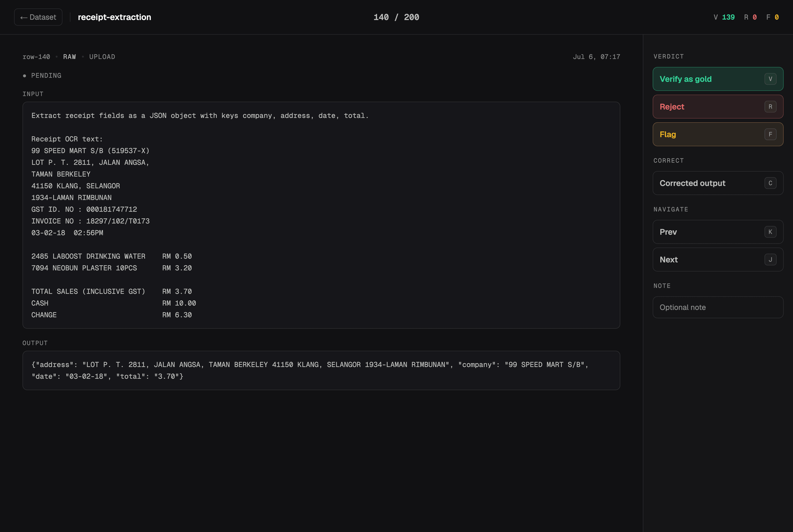
Task: Click the extraction instruction line in input
Action: click(200, 116)
